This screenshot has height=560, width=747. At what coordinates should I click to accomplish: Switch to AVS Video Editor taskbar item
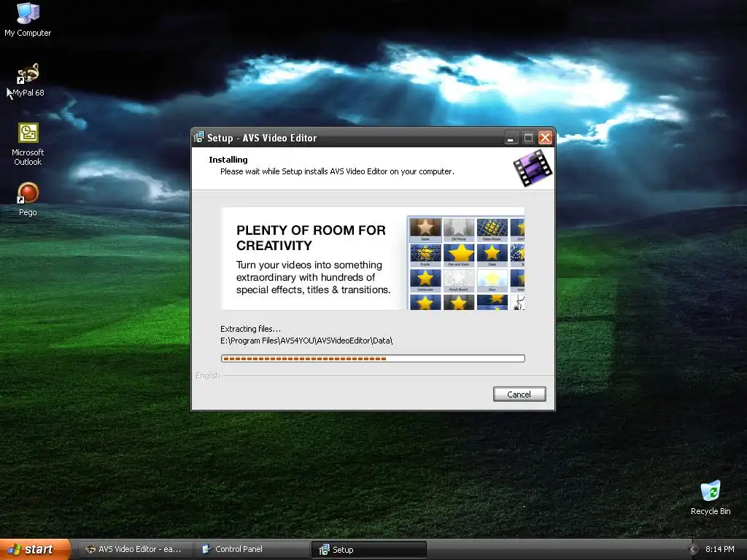pyautogui.click(x=135, y=549)
